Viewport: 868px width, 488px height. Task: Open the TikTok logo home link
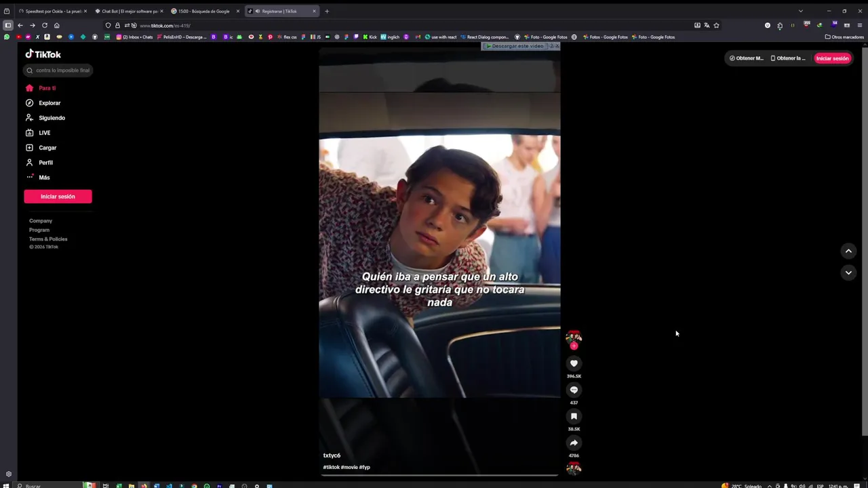43,54
